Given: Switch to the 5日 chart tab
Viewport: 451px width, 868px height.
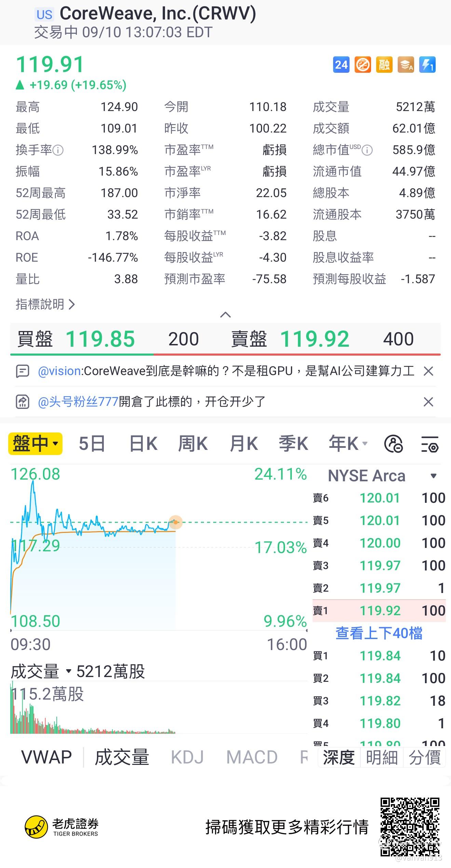Looking at the screenshot, I should tap(92, 444).
